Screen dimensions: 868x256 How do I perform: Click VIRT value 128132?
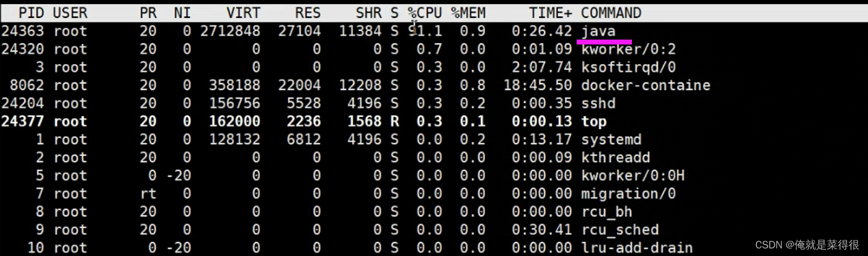tap(234, 139)
